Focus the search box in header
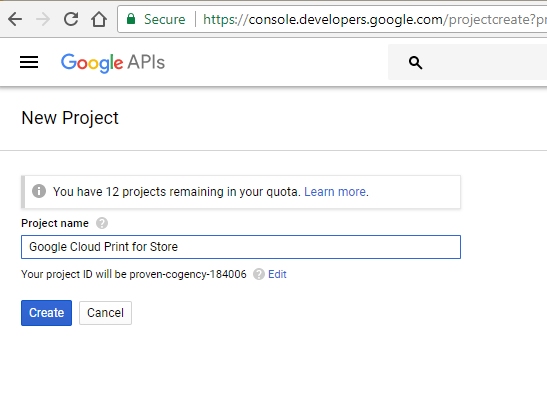 pyautogui.click(x=467, y=62)
